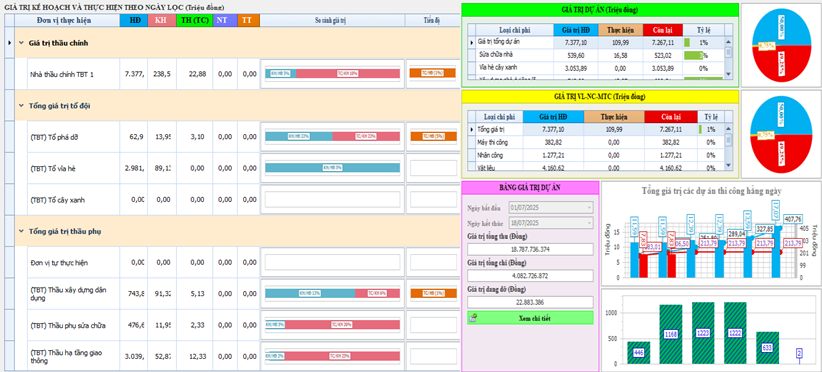Click the HĐ column header
Image resolution: width=822 pixels, height=372 pixels.
134,20
